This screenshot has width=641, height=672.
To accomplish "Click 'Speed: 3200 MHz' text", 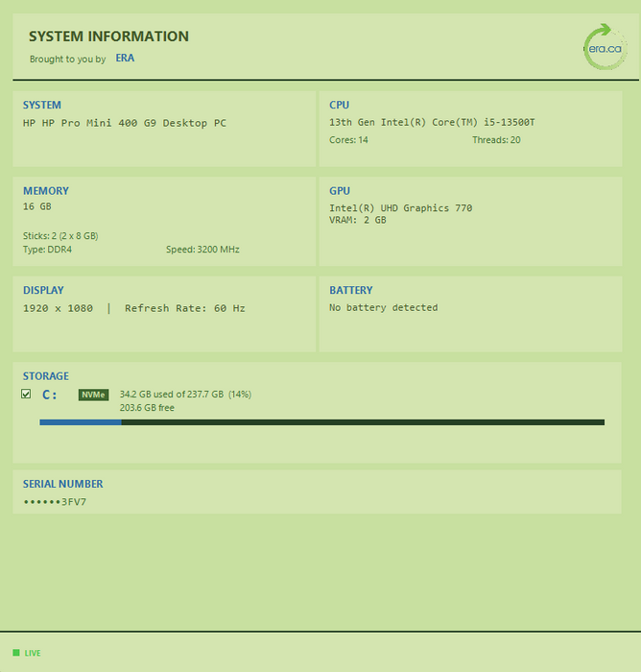I will (202, 250).
